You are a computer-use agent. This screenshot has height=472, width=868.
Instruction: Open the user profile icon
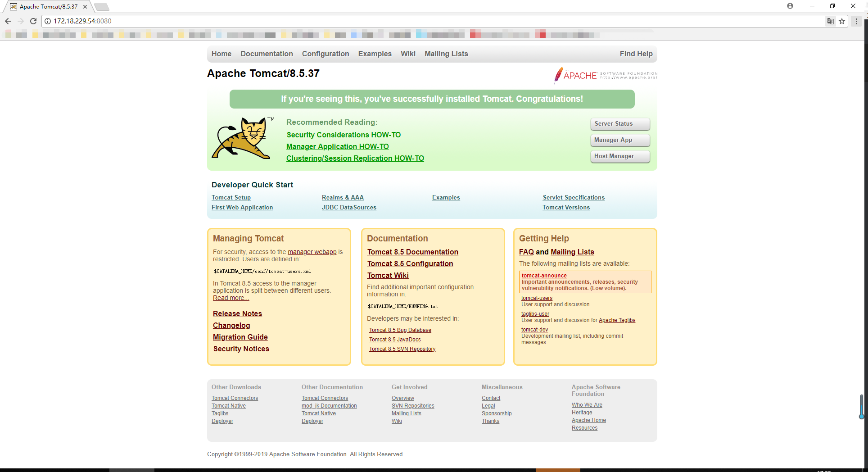[790, 6]
